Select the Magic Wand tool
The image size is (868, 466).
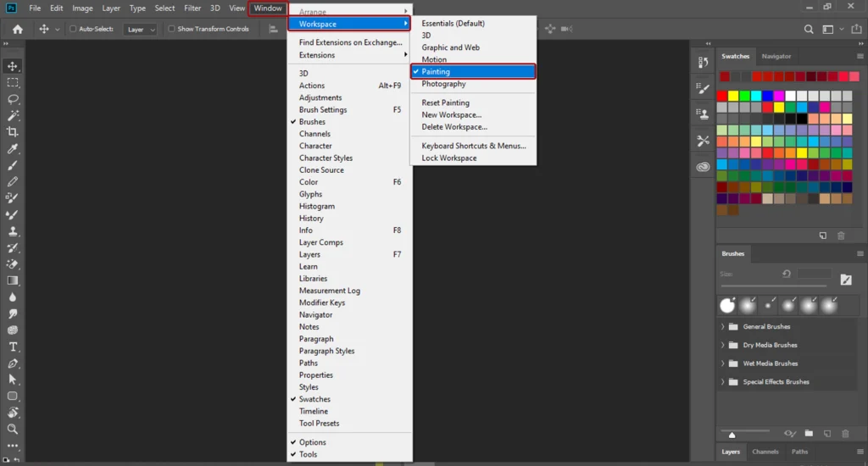pyautogui.click(x=12, y=116)
